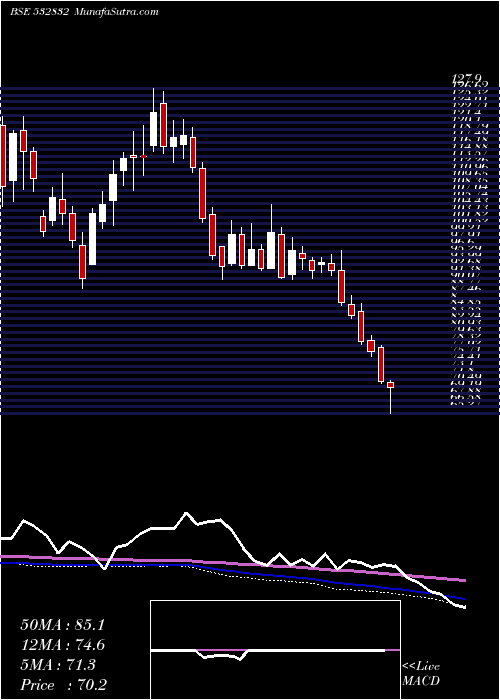The height and width of the screenshot is (700, 500).
Task: Select the 50MA : 85.1 reading
Action: [62, 625]
